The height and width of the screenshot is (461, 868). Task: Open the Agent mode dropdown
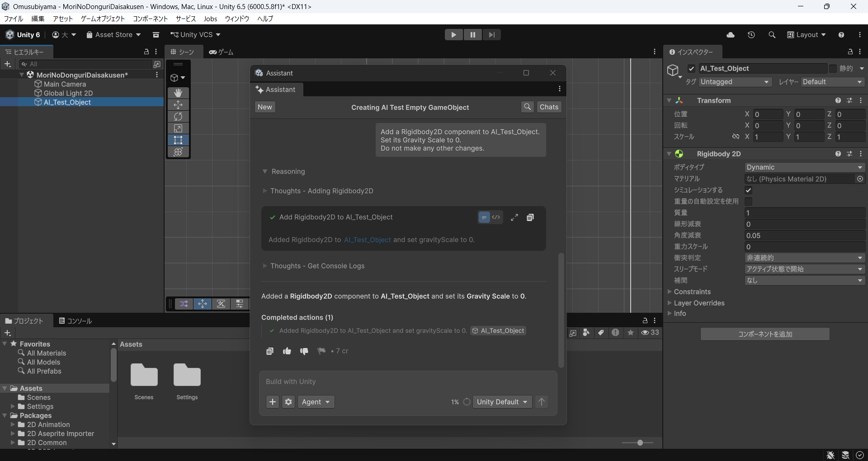(316, 402)
